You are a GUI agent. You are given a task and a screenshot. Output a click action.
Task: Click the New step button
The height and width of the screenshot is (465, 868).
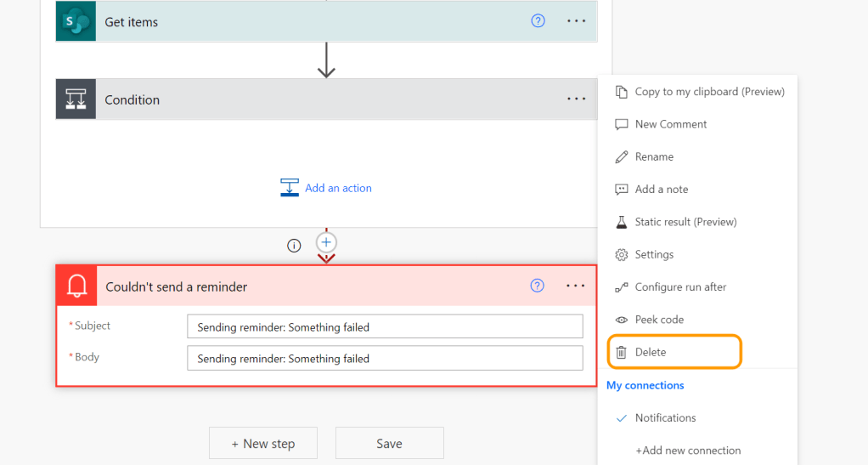(263, 443)
